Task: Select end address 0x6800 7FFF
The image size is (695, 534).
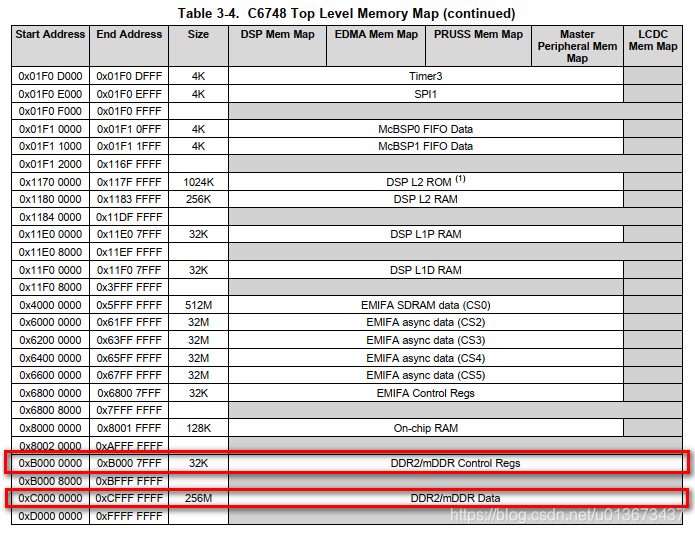Action: coord(129,393)
